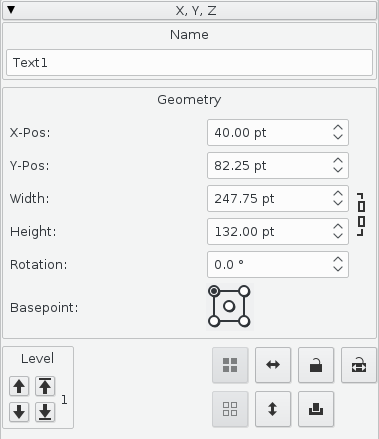Image resolution: width=379 pixels, height=439 pixels.
Task: Click the Width field showing 247.75 pt
Action: (278, 199)
